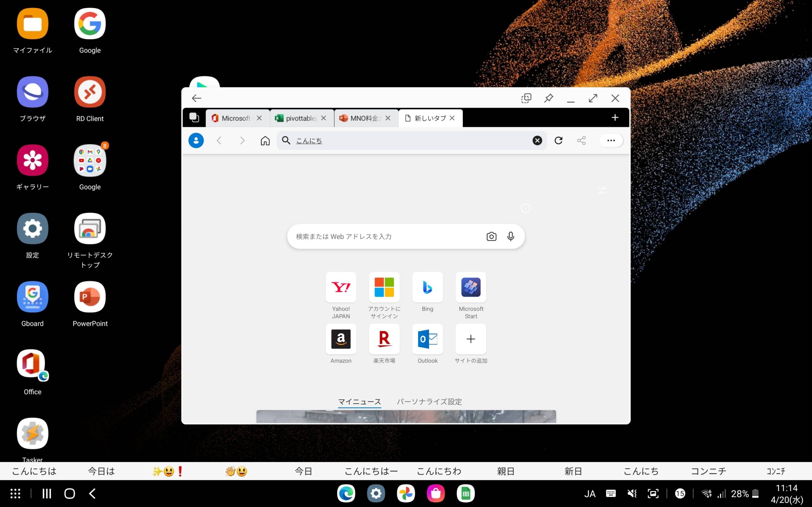Close the Microsoft tab
Viewport: 812px width, 507px height.
(x=259, y=118)
